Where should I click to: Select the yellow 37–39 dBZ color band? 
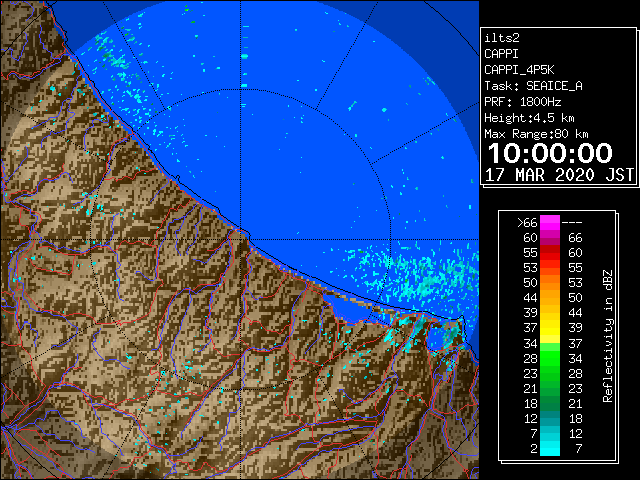[550, 328]
